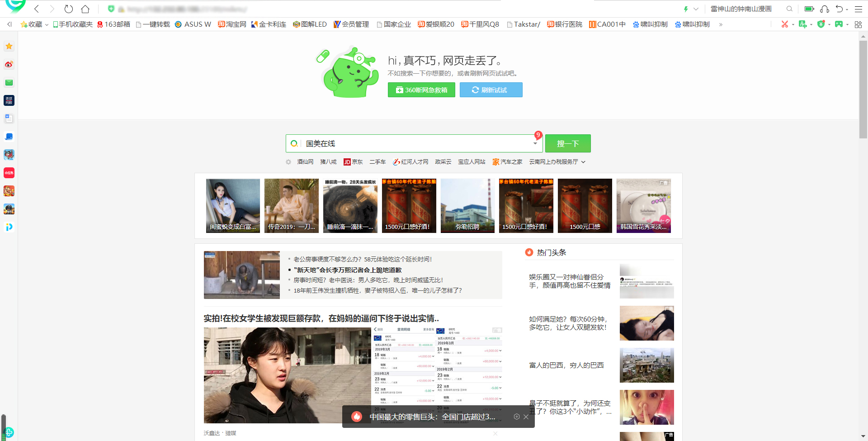Click the vertical page scrollbar thumb
The width and height of the screenshot is (868, 441).
[863, 90]
